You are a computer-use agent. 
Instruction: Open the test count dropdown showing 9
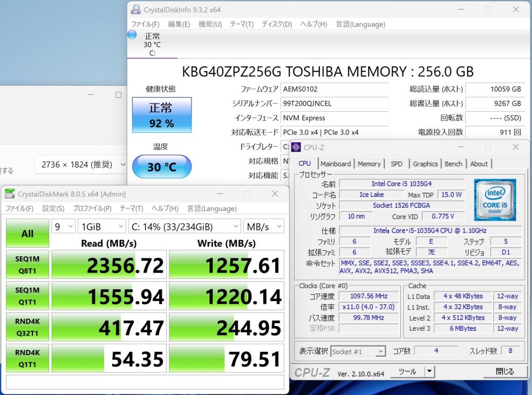[x=64, y=227]
